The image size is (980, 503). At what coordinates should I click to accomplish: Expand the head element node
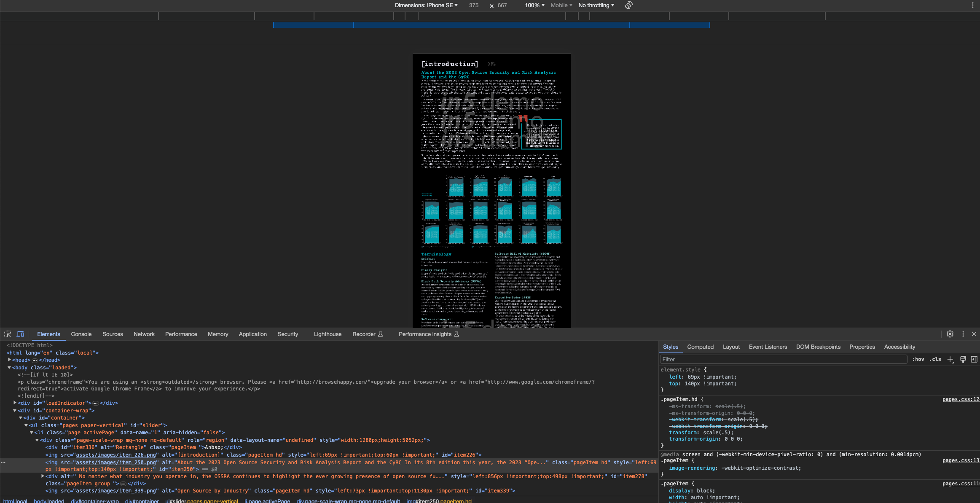click(9, 360)
